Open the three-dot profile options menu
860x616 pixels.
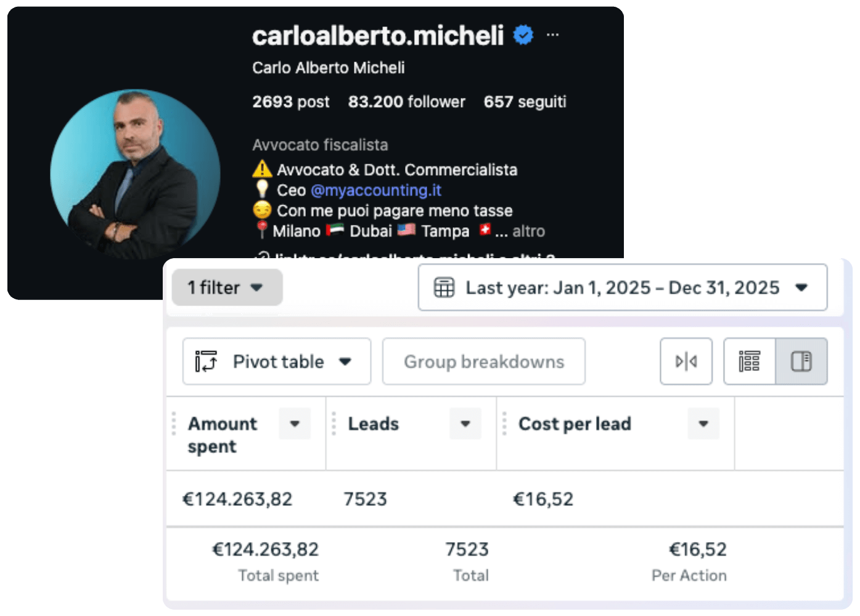552,35
